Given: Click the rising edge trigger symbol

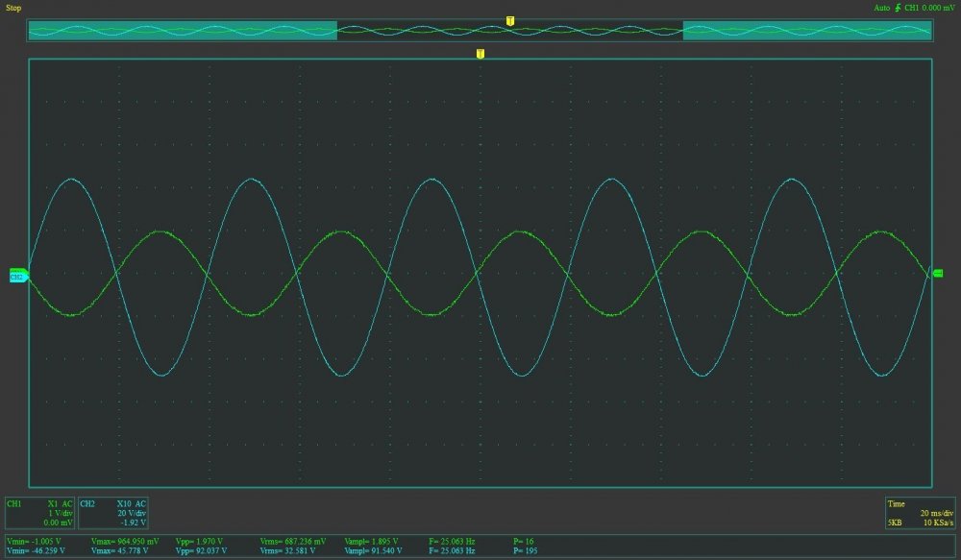Looking at the screenshot, I should coord(898,8).
